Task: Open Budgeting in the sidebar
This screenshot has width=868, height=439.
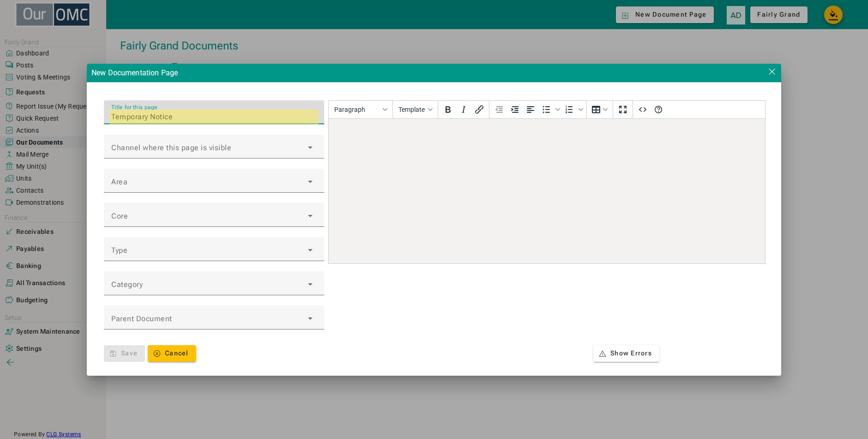Action: click(x=32, y=300)
